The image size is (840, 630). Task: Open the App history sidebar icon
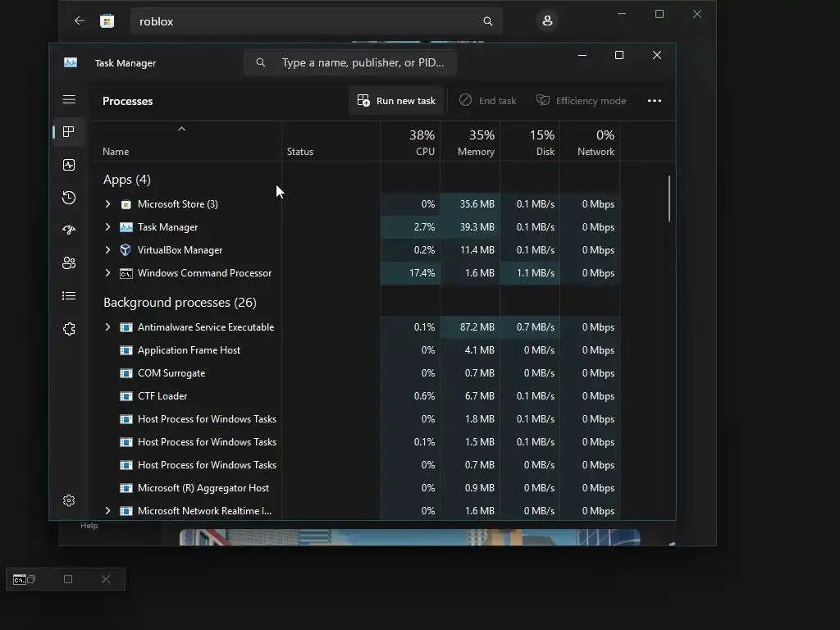(x=69, y=198)
